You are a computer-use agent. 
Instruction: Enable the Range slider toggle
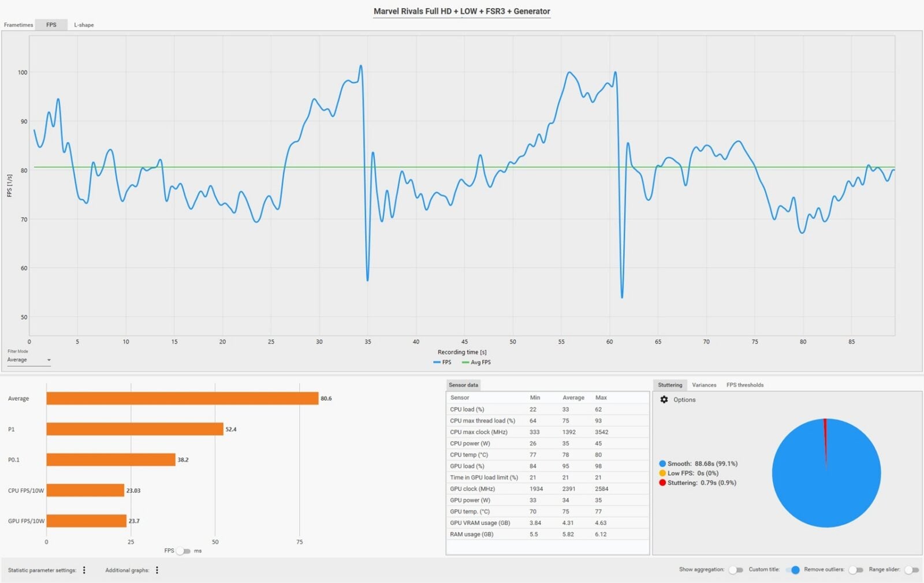click(x=911, y=570)
